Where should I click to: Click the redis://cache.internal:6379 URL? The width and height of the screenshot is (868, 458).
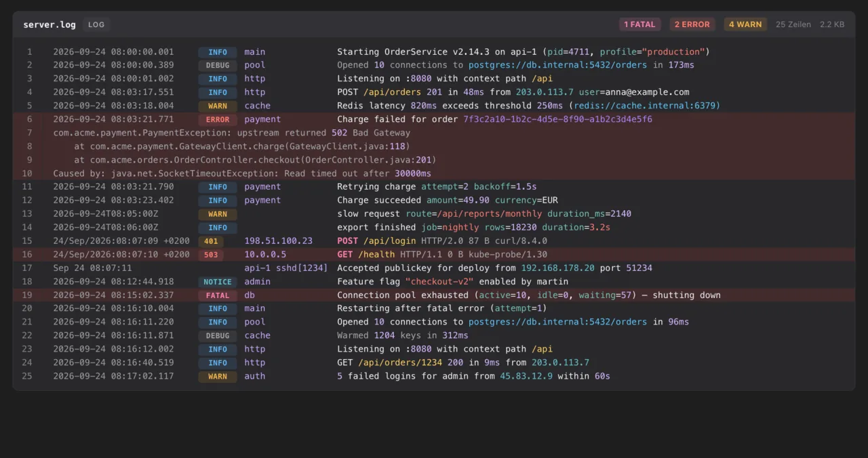(644, 106)
